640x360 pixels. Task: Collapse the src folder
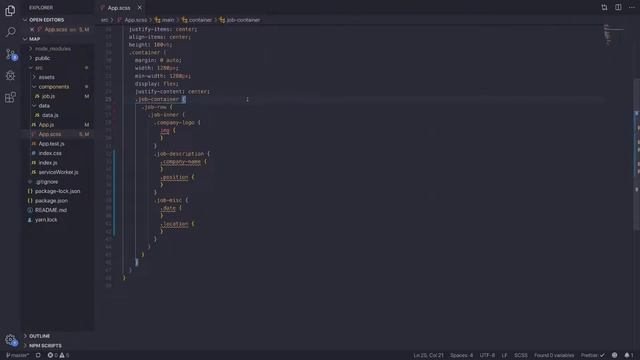click(38, 68)
